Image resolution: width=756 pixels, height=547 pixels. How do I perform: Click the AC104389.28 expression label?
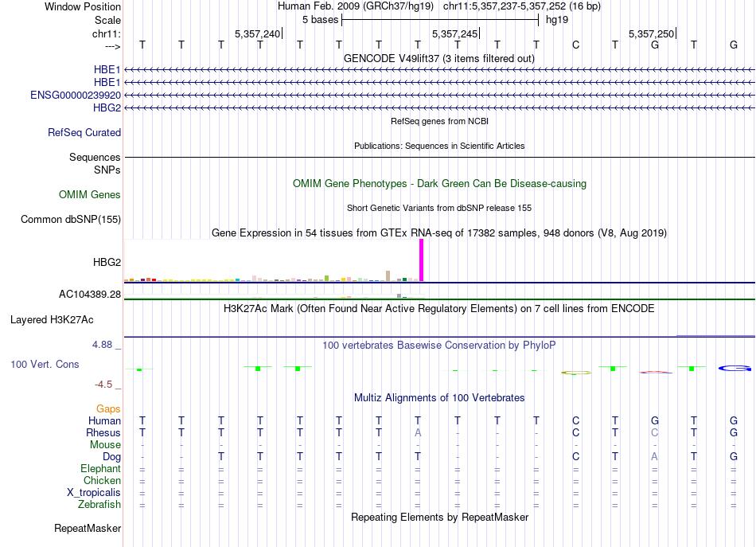click(90, 295)
